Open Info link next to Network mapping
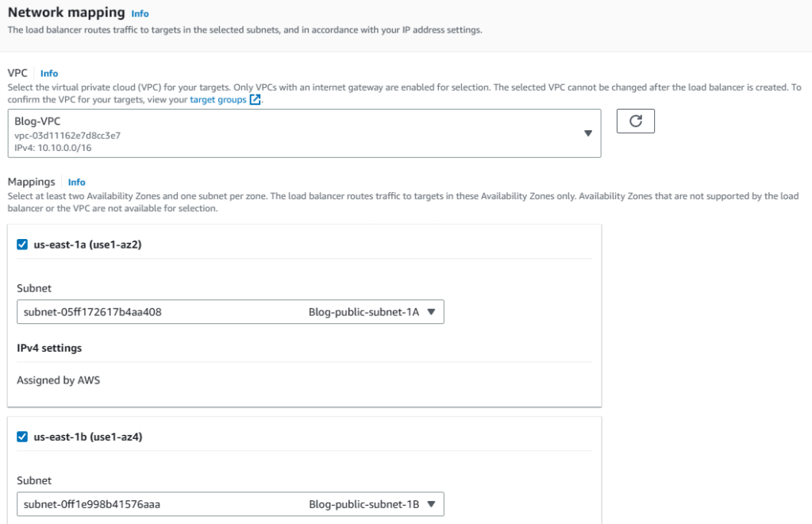812x524 pixels. click(140, 13)
